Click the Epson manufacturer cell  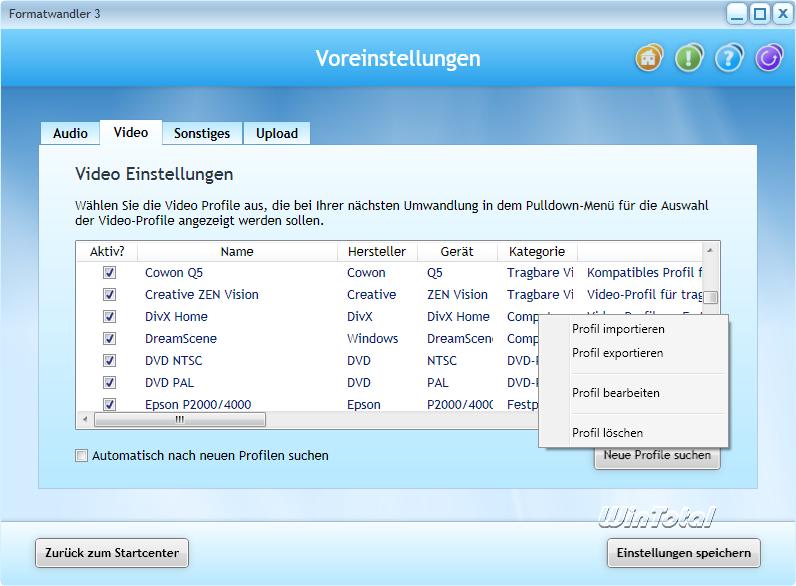point(363,405)
